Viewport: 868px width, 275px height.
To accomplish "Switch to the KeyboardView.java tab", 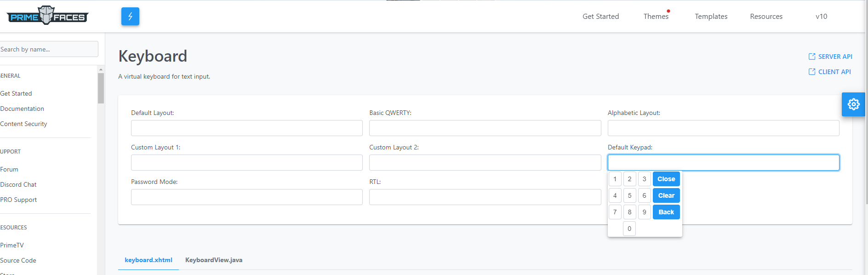I will tap(214, 260).
